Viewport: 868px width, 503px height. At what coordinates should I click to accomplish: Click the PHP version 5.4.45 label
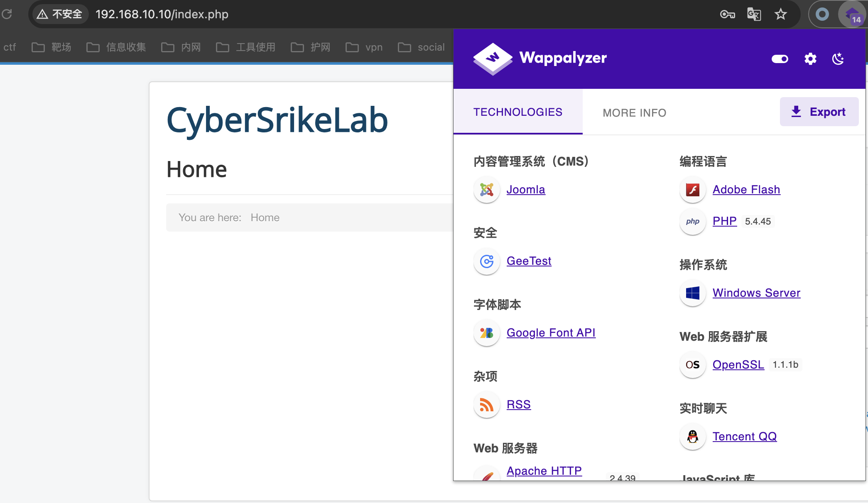tap(758, 222)
